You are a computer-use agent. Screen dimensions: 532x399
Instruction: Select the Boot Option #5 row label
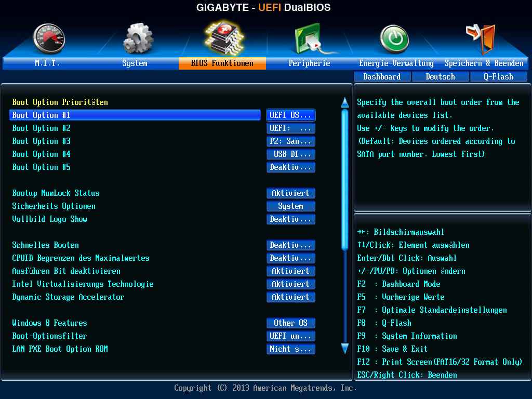42,167
